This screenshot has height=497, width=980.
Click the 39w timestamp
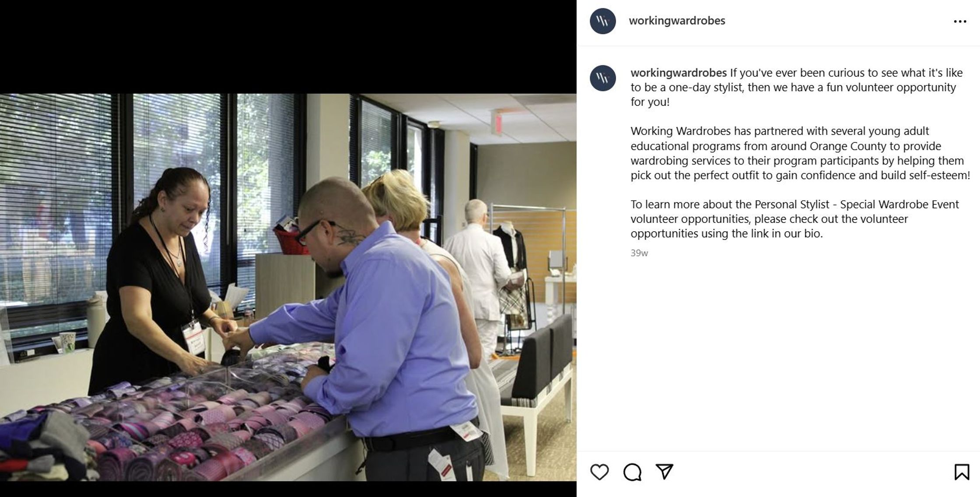pos(639,253)
